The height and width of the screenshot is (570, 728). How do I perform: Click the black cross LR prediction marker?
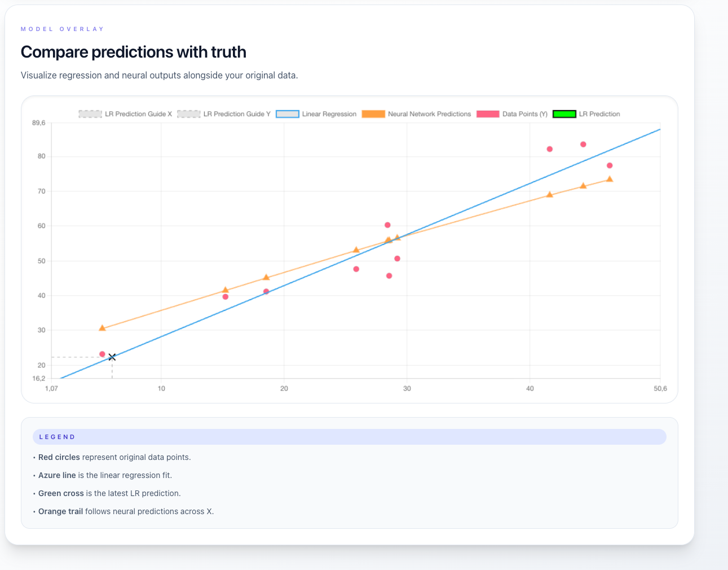[112, 357]
